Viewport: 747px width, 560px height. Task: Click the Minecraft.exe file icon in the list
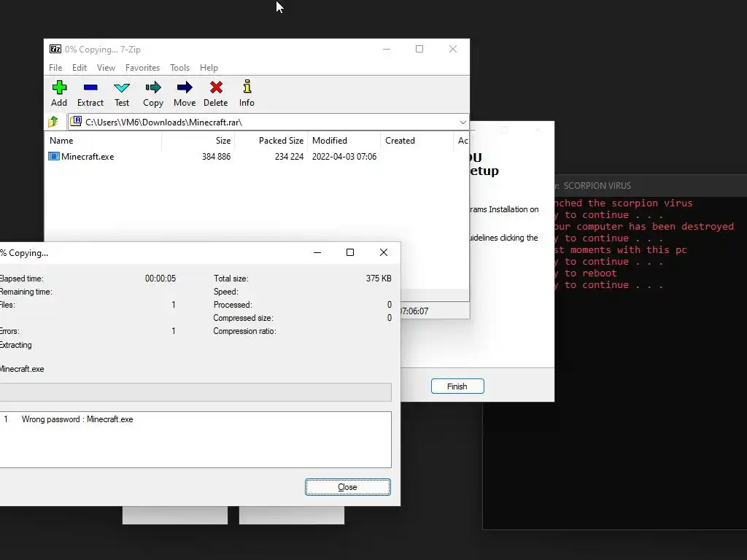tap(54, 156)
